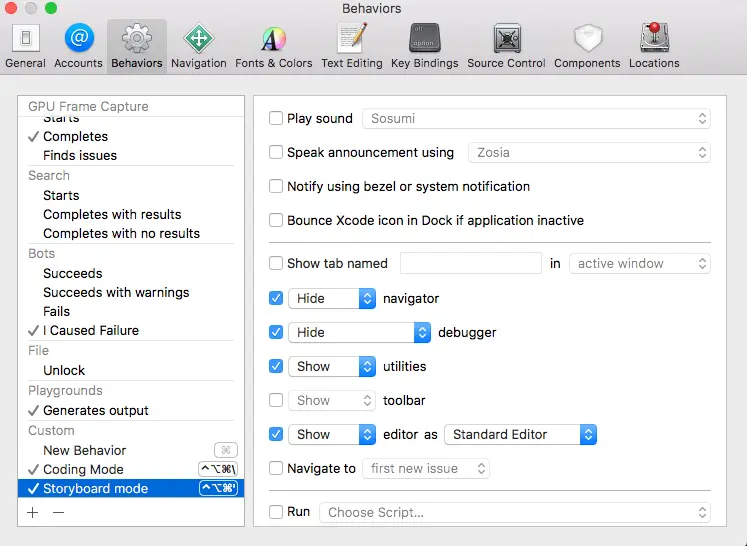Select Bots Fails row
Viewport: 747px width, 546px height.
click(131, 312)
